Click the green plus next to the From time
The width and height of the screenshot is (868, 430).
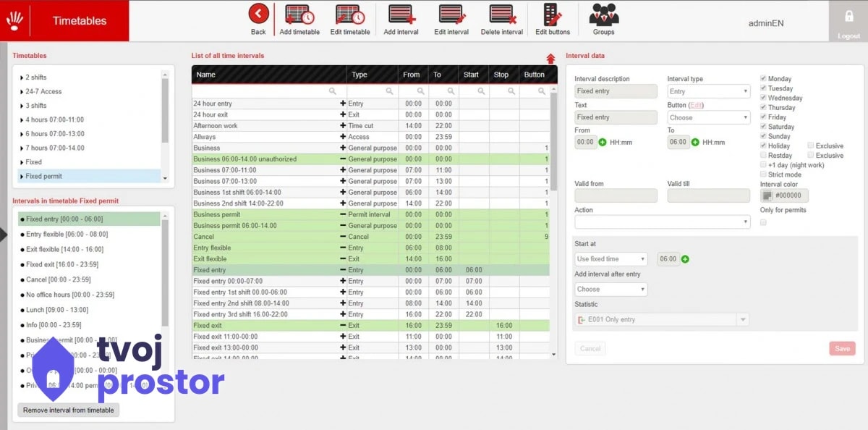coord(603,143)
